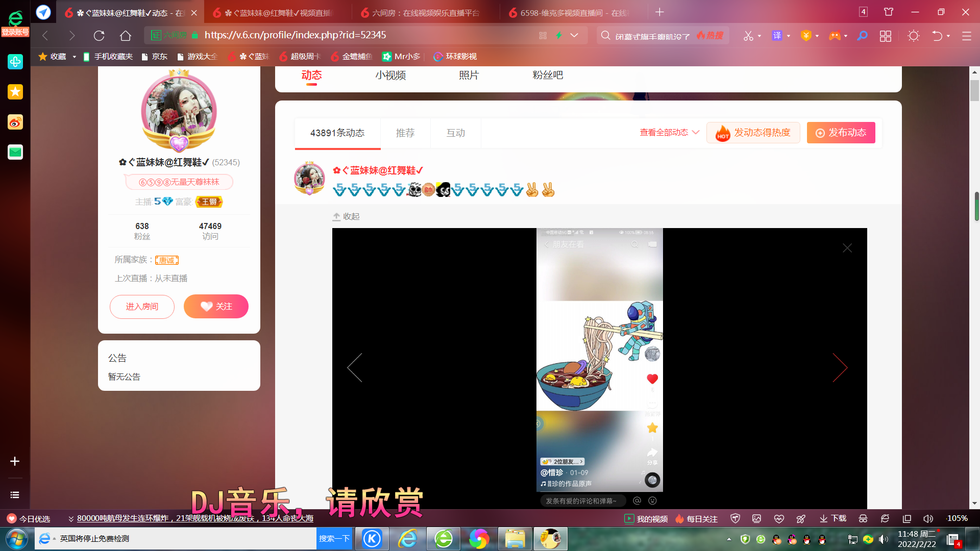Click the 搜索一下 taskbar search button

click(x=334, y=539)
